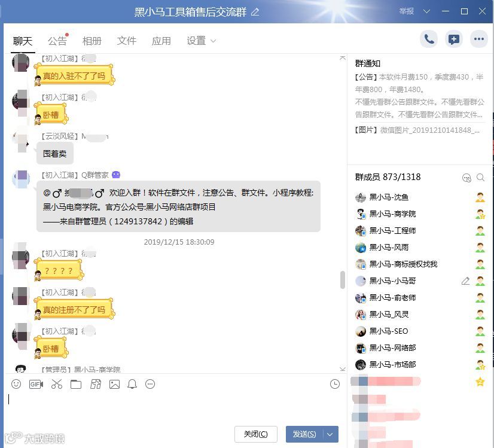Edit group name with the pencil icon

point(255,12)
